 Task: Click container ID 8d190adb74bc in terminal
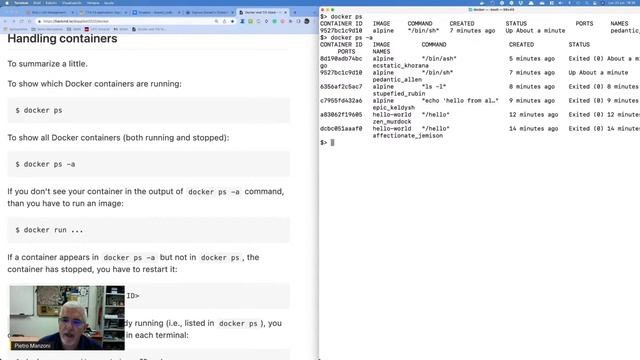click(341, 59)
